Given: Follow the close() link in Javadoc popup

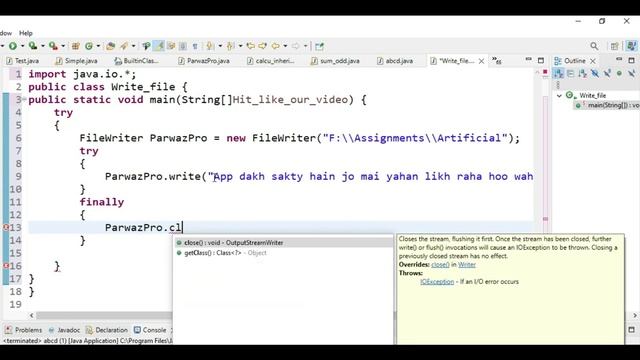Looking at the screenshot, I should point(440,264).
